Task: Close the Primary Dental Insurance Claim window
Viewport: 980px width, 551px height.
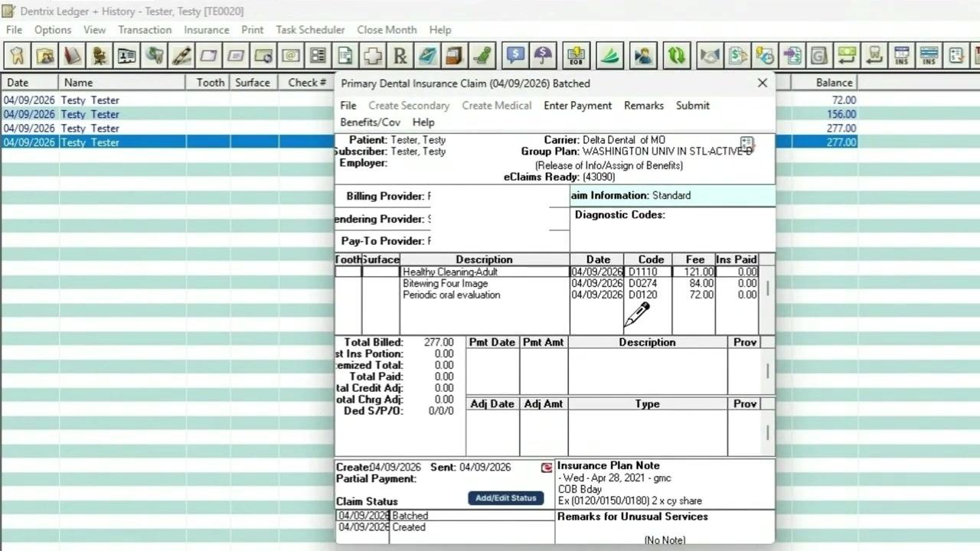Action: [x=762, y=83]
